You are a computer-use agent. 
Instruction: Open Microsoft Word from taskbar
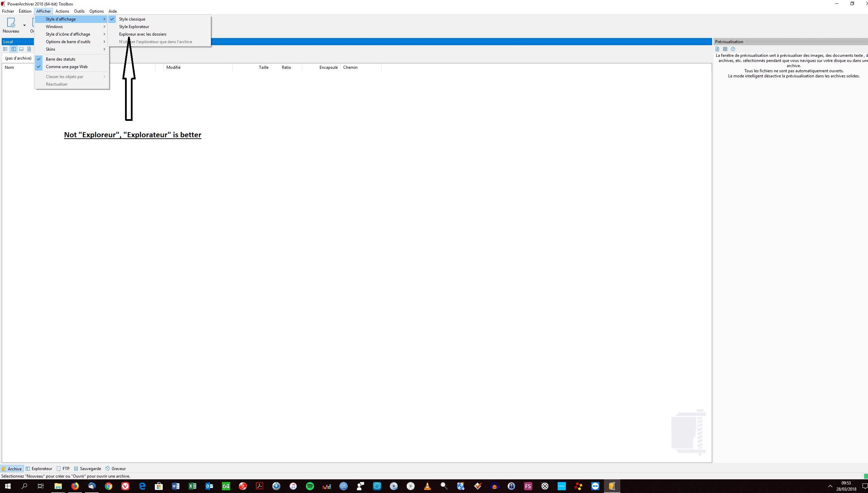[x=176, y=486]
